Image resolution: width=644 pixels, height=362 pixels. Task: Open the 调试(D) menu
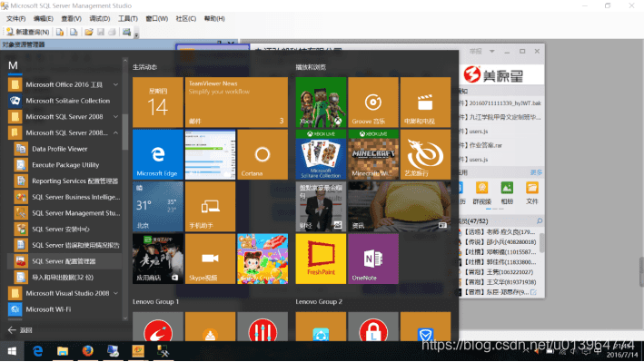click(x=100, y=18)
